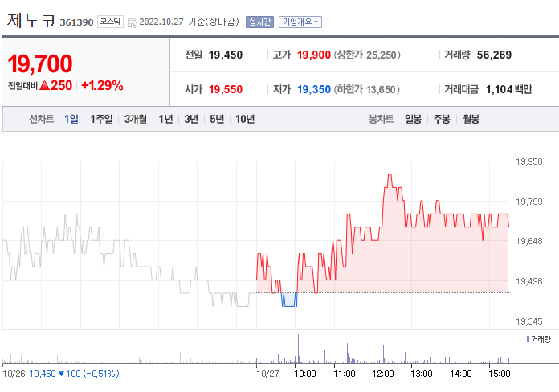Click the stock name 제노코
The width and height of the screenshot is (559, 392).
point(31,21)
